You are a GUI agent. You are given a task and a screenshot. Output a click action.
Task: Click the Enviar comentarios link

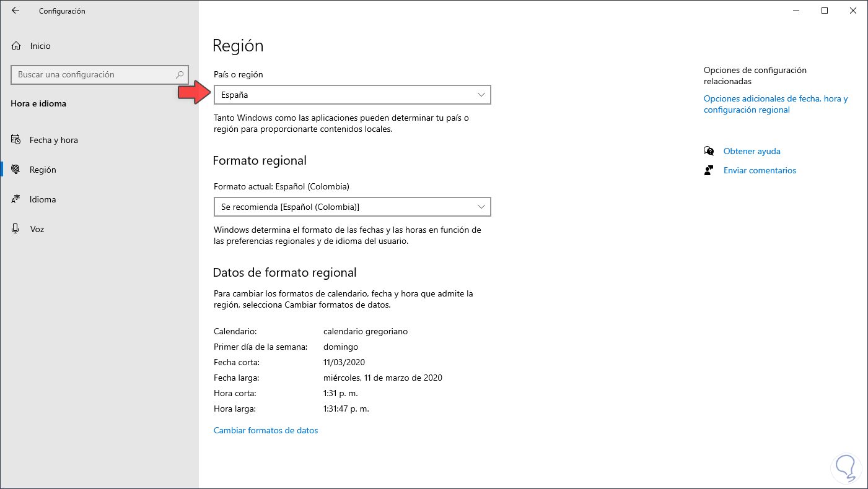[760, 170]
